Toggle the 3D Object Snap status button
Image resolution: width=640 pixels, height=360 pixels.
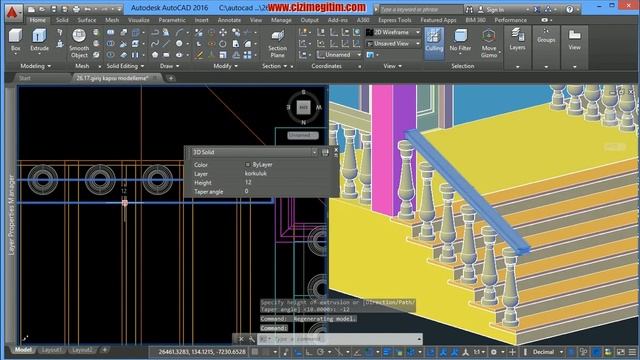click(411, 352)
